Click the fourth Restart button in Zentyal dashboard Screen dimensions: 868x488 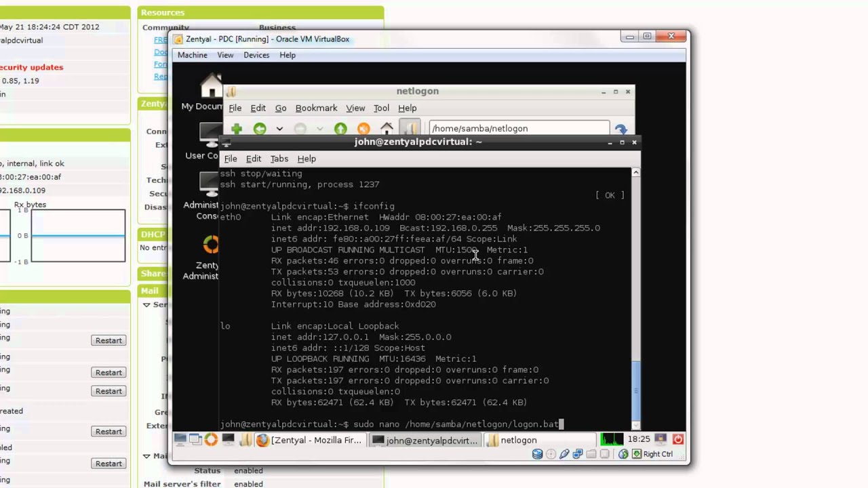pyautogui.click(x=108, y=431)
